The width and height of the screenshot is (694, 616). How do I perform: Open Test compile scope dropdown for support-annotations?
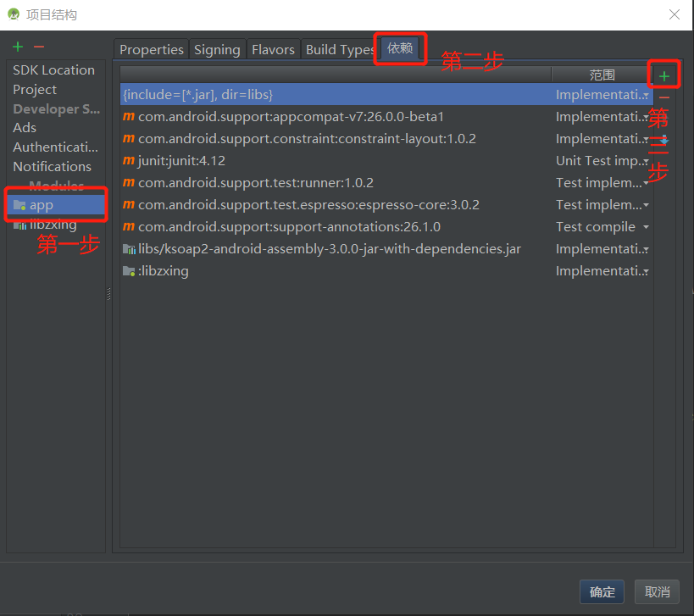point(646,227)
